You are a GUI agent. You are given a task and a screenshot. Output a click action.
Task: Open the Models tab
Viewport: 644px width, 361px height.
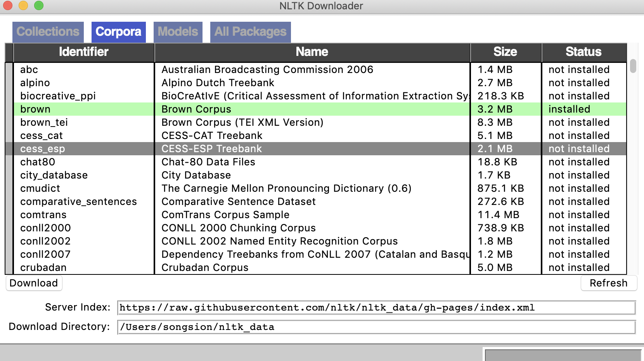(x=178, y=32)
